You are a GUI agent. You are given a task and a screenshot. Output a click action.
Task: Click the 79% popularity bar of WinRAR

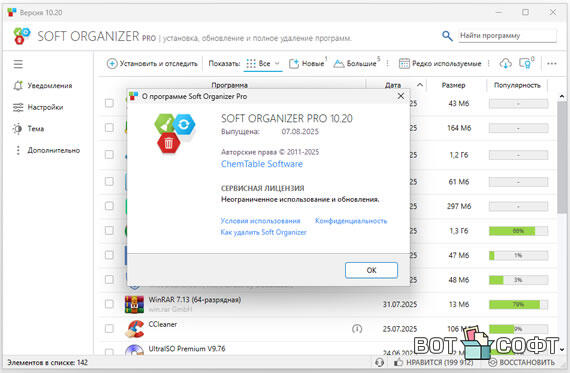pos(518,304)
